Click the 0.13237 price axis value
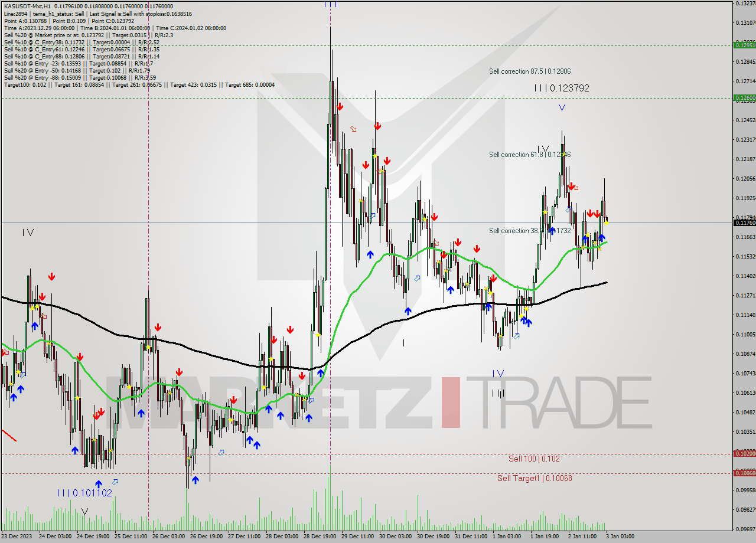The width and height of the screenshot is (756, 543). click(x=745, y=4)
